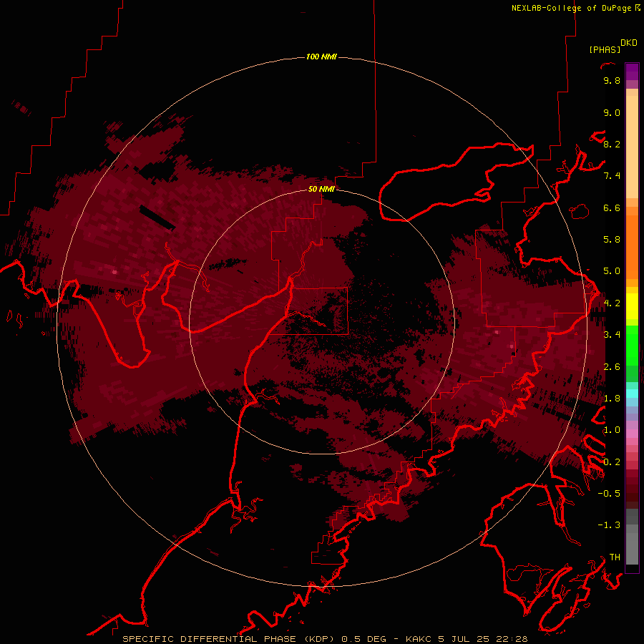Click the [PHAS] label above the color scale
Image resolution: width=644 pixels, height=644 pixels.
tap(605, 50)
